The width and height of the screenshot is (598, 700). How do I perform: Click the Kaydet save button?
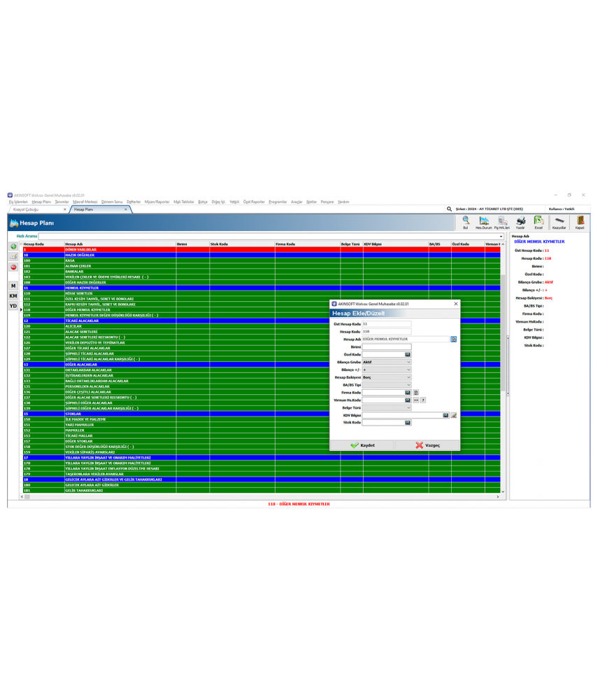tap(362, 445)
